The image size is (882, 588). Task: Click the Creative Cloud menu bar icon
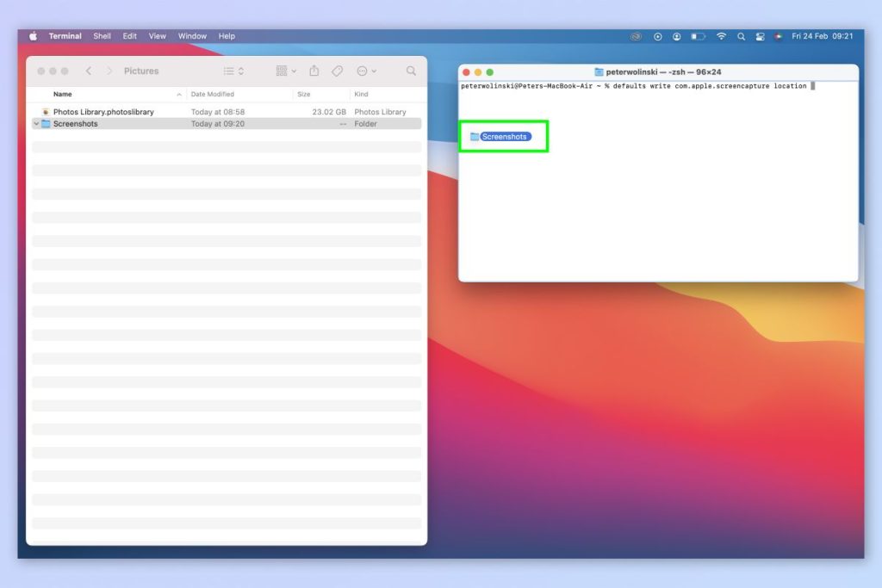637,36
